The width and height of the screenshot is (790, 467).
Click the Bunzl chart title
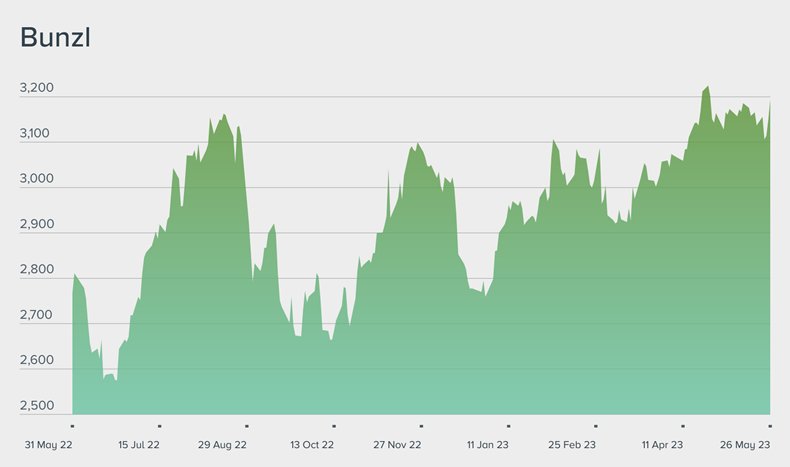pyautogui.click(x=56, y=37)
